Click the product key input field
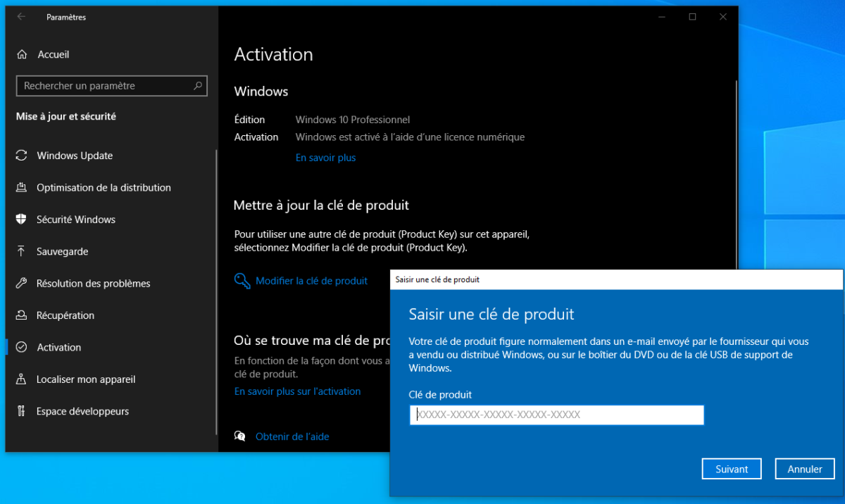This screenshot has width=845, height=504. click(556, 415)
